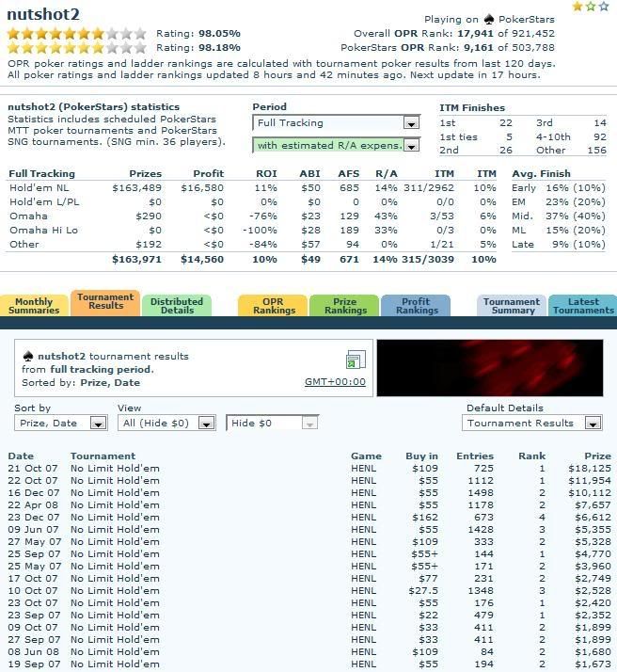Click the Omaha Hi Lo row label
Screen dimensions: 617x672
43,231
